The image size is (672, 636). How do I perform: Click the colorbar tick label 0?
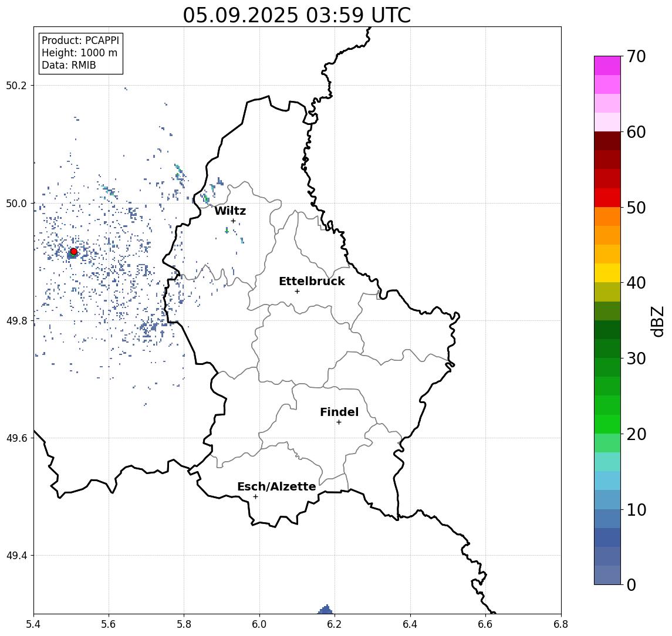tap(632, 584)
